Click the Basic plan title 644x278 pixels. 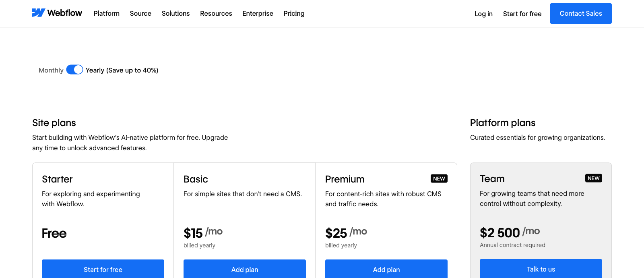[x=196, y=179]
